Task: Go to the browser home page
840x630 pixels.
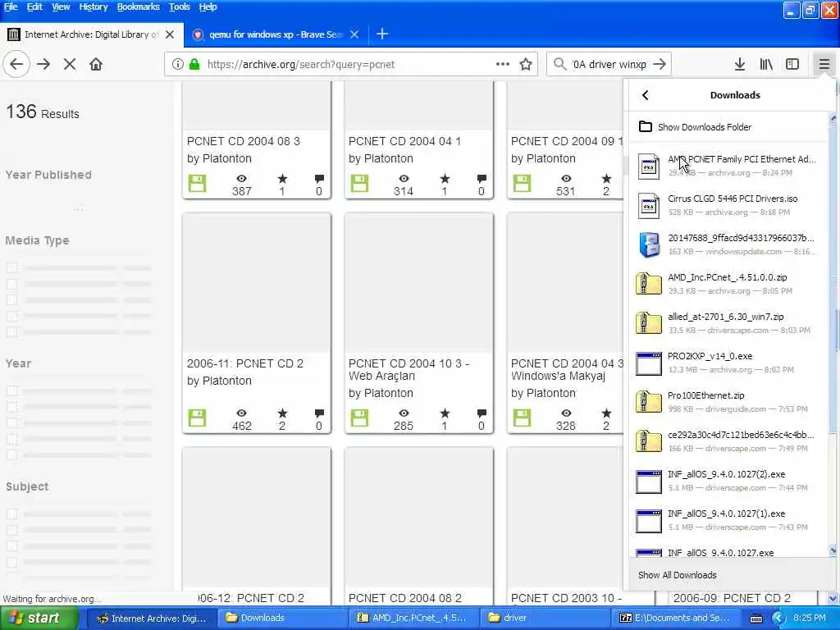Action: pos(96,64)
